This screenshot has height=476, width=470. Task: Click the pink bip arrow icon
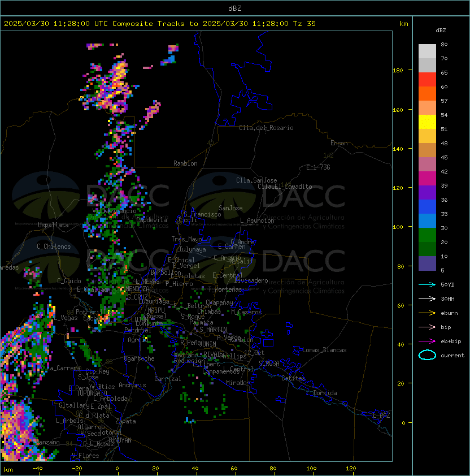427,327
